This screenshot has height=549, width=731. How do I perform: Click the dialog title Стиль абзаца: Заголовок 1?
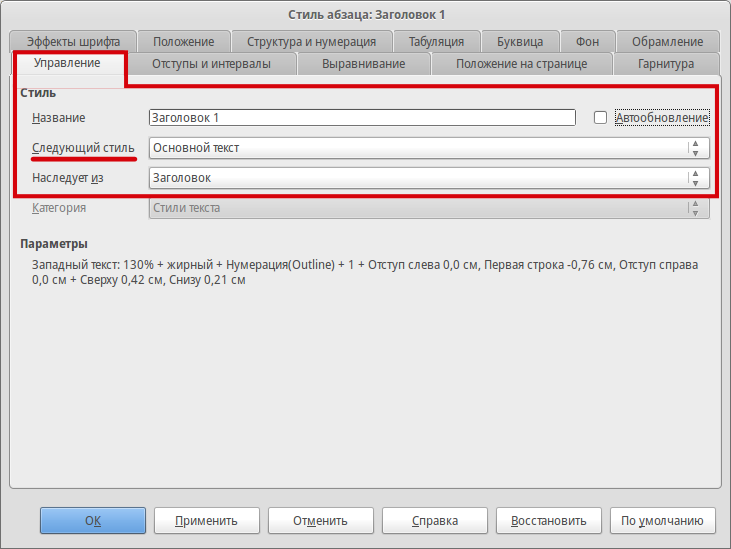[x=366, y=14]
